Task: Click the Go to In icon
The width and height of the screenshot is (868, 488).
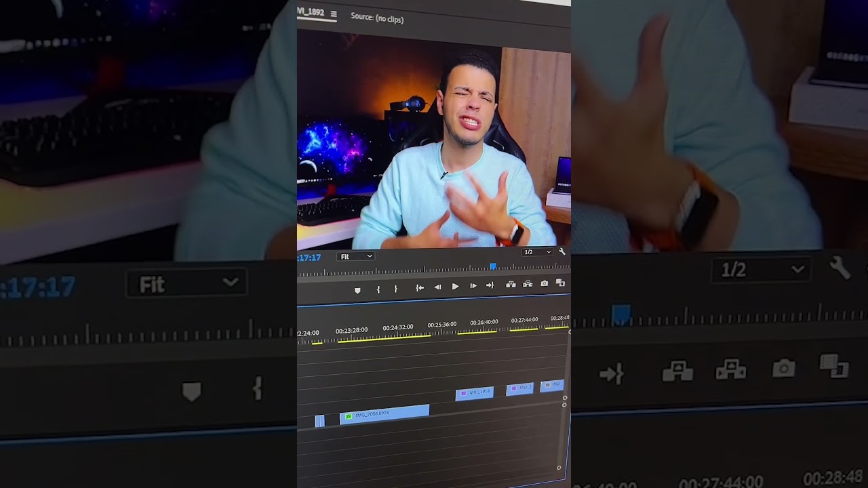Action: point(420,287)
